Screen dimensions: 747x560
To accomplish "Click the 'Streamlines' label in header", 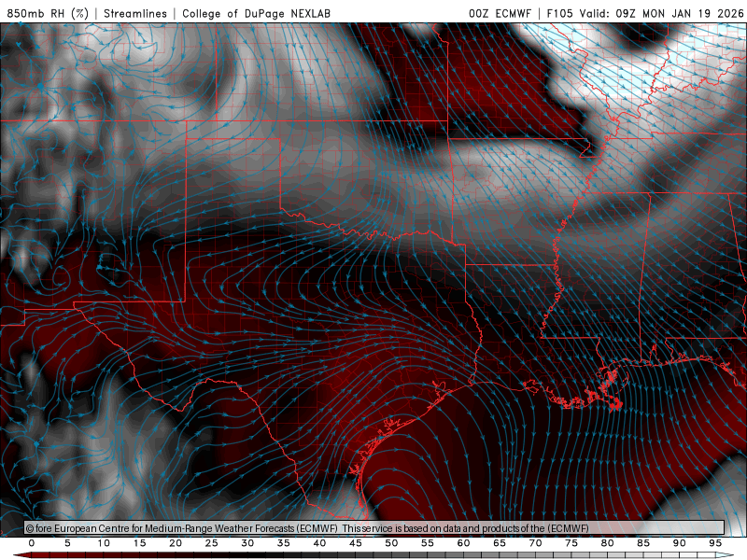I will pos(135,13).
